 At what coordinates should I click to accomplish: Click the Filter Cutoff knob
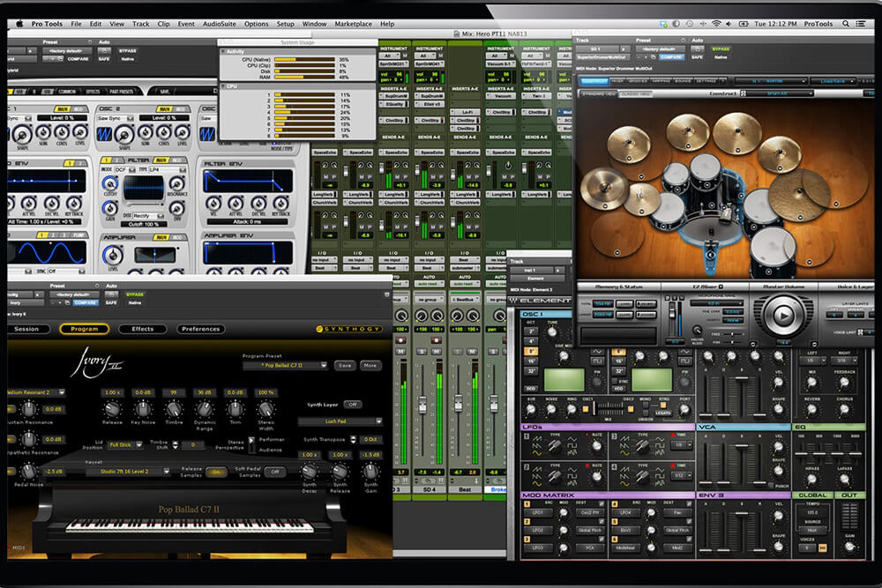click(110, 183)
